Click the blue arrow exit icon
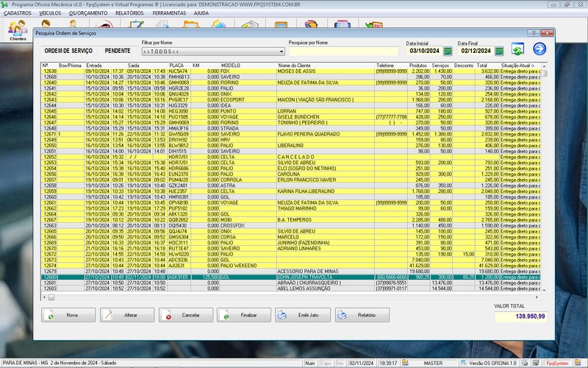Image resolution: width=588 pixels, height=368 pixels. 539,49
